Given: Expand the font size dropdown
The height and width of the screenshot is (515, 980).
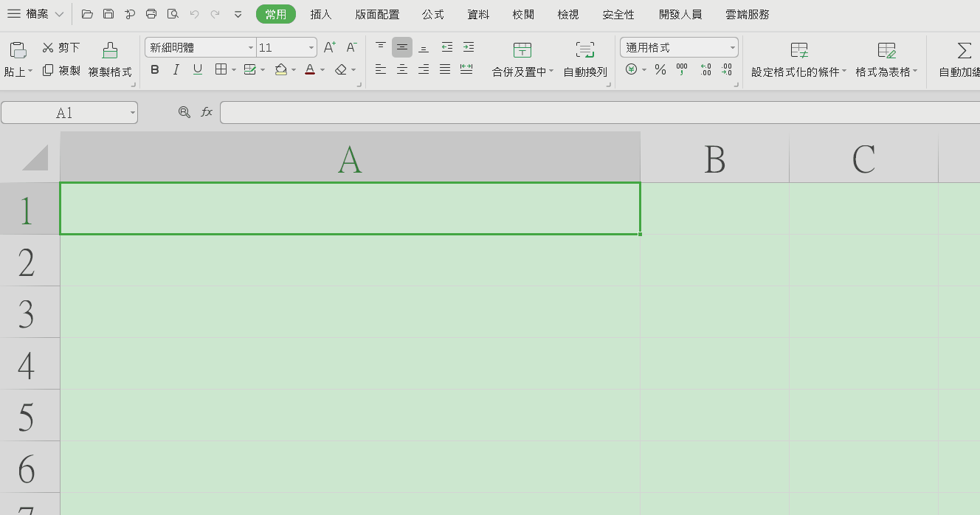Looking at the screenshot, I should click(311, 48).
